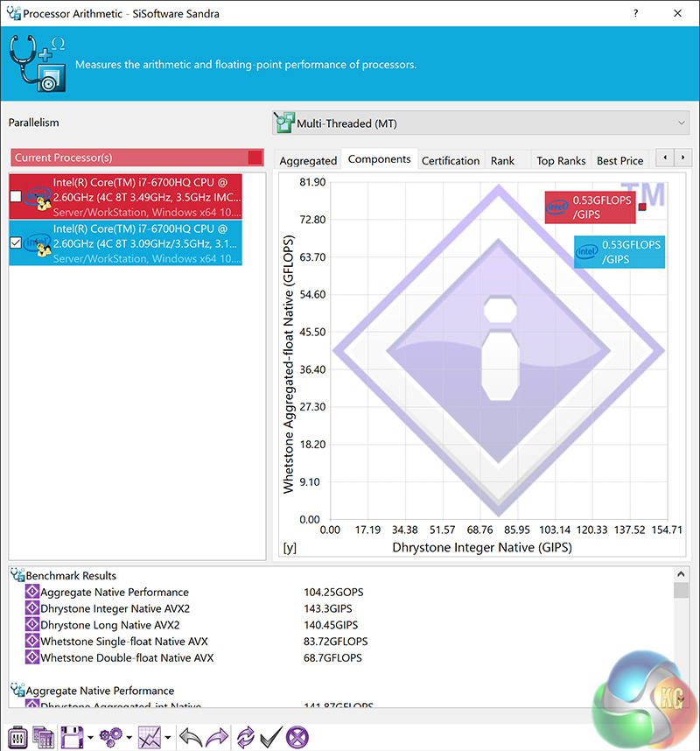Click the Intel logo in red chart legend
The height and width of the screenshot is (751, 700).
[556, 207]
